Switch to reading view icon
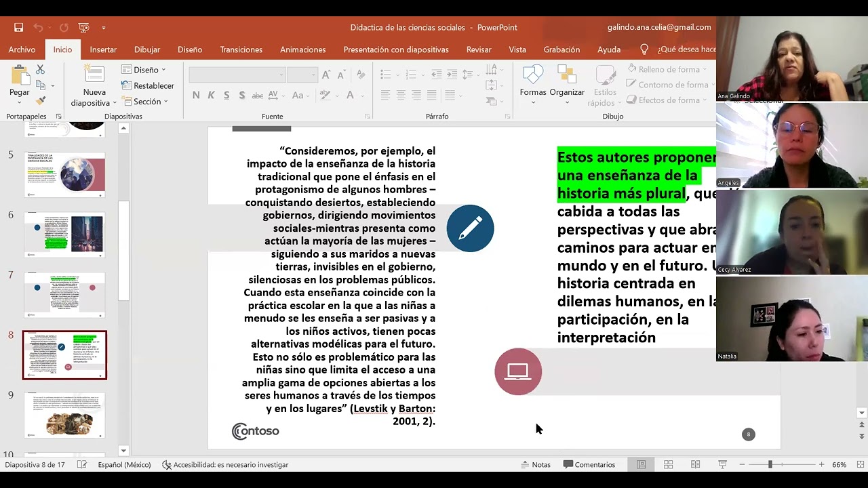 pyautogui.click(x=695, y=465)
